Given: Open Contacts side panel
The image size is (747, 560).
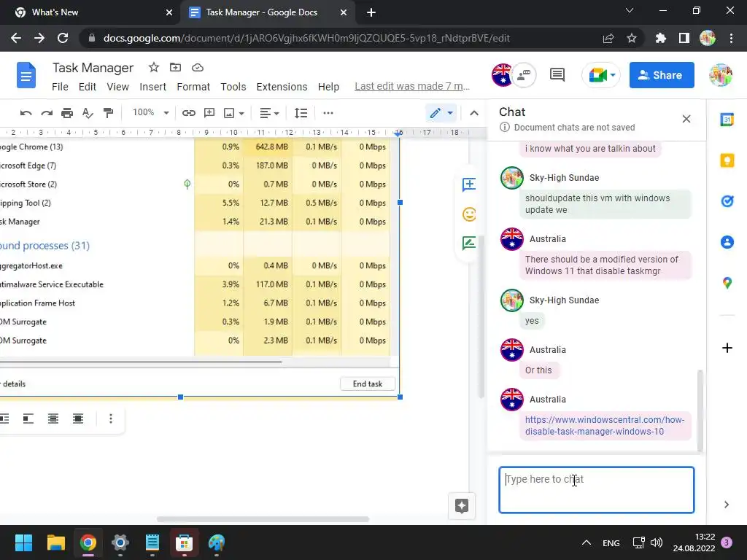Looking at the screenshot, I should coord(727,242).
